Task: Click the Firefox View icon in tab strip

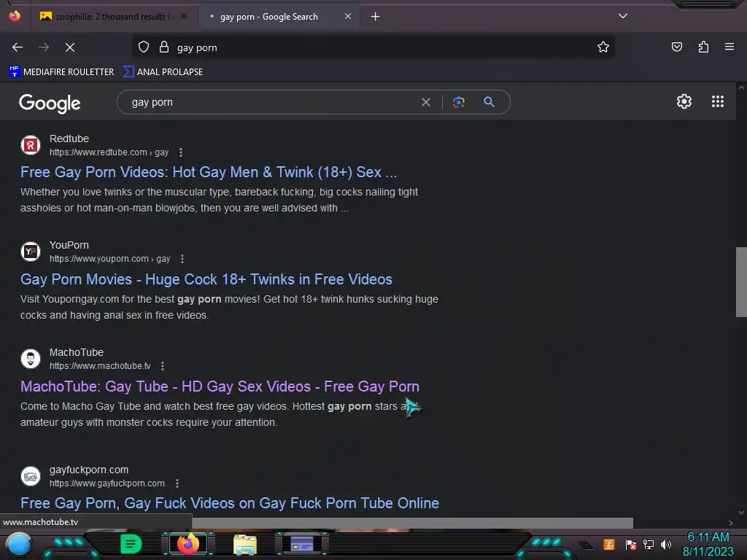Action: [15, 16]
